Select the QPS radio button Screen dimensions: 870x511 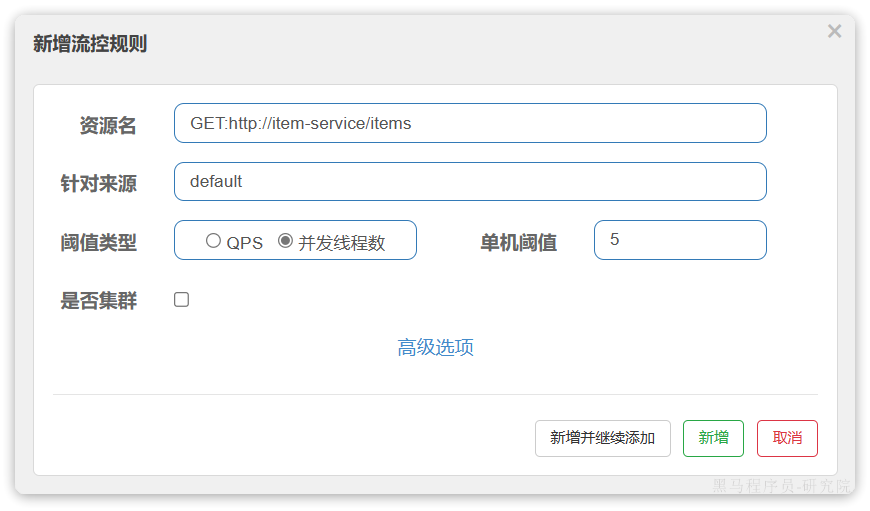click(213, 241)
